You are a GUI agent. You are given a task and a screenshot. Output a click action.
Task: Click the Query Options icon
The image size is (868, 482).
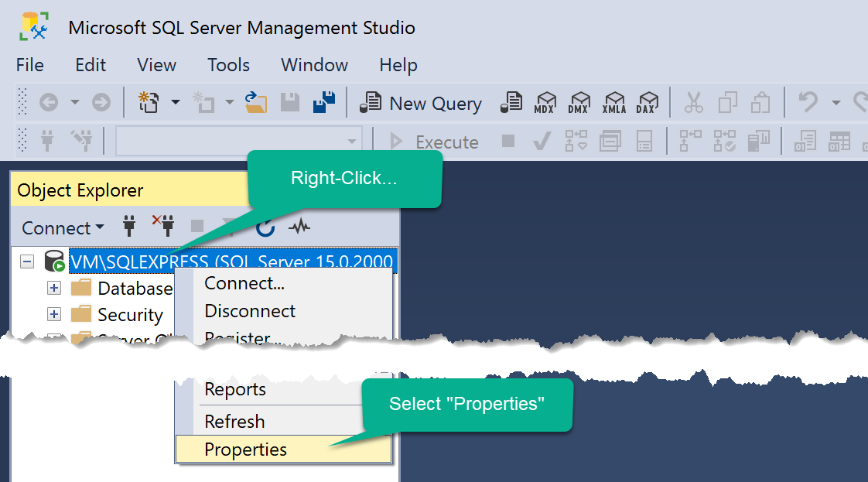pyautogui.click(x=610, y=141)
